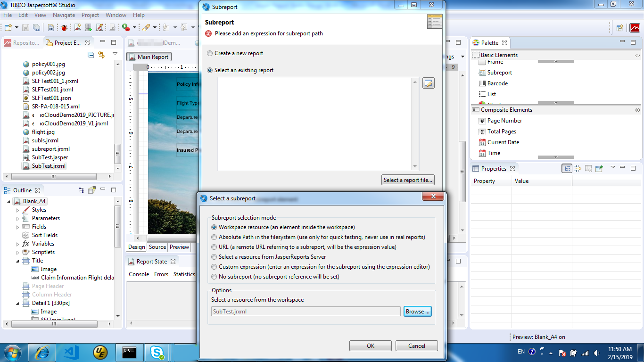Viewport: 644px width, 362px height.
Task: Switch to the Repository tab
Action: pos(22,43)
